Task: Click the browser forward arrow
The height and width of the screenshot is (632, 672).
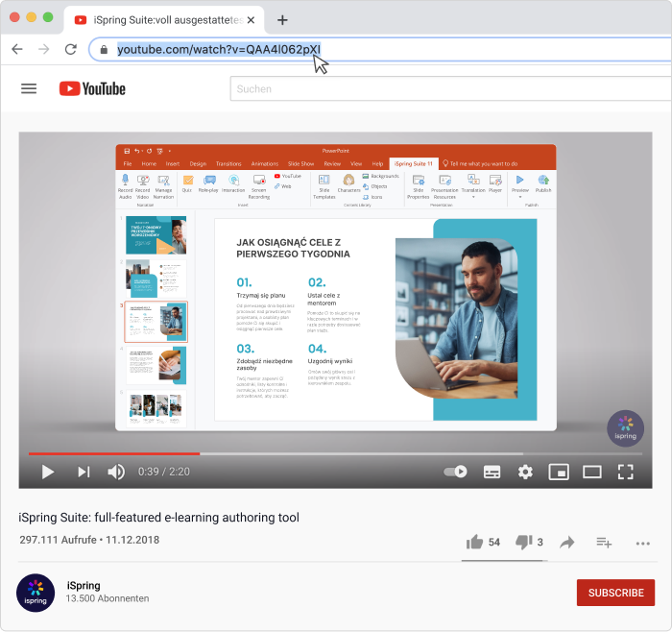Action: pos(44,49)
